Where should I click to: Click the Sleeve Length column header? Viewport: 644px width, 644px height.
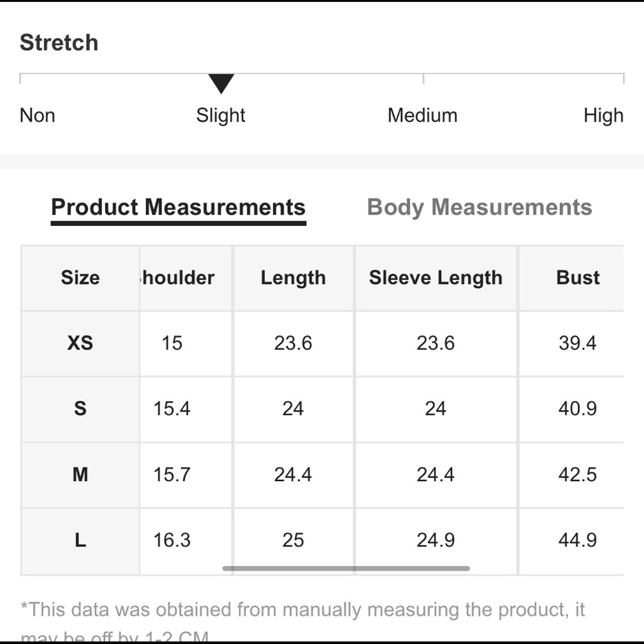pos(435,278)
